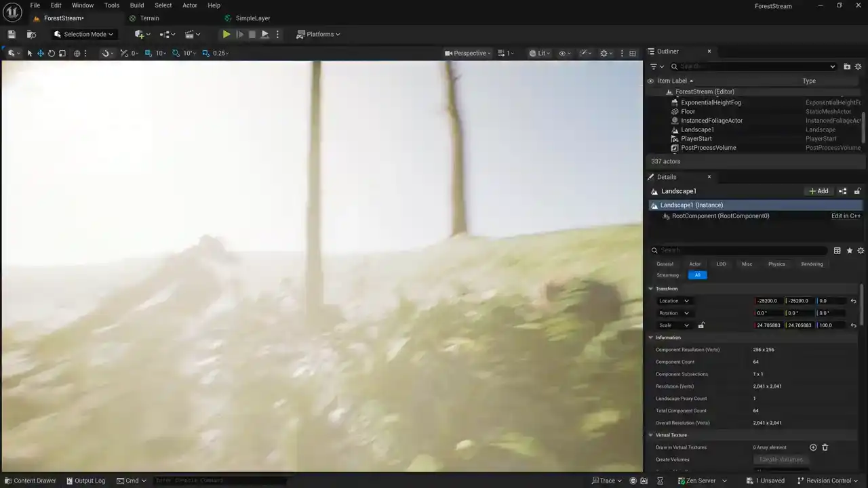Image resolution: width=868 pixels, height=488 pixels.
Task: Switch to the Terrain tab
Action: pos(149,18)
